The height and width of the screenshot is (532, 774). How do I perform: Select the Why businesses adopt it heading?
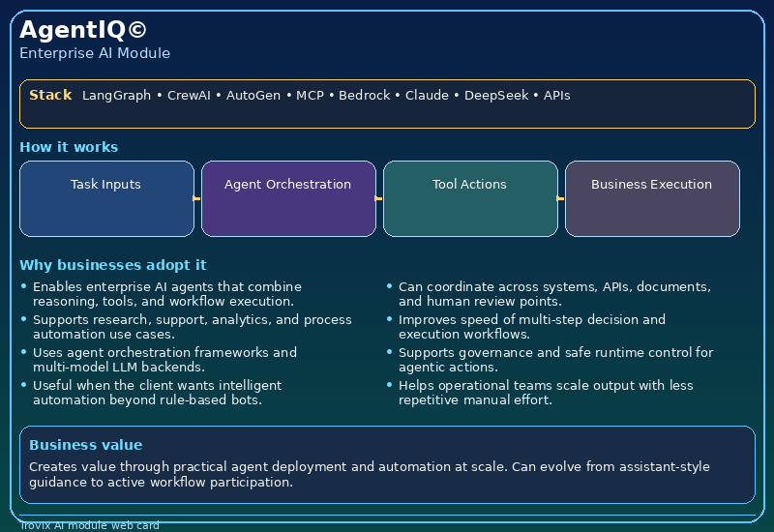tap(112, 265)
